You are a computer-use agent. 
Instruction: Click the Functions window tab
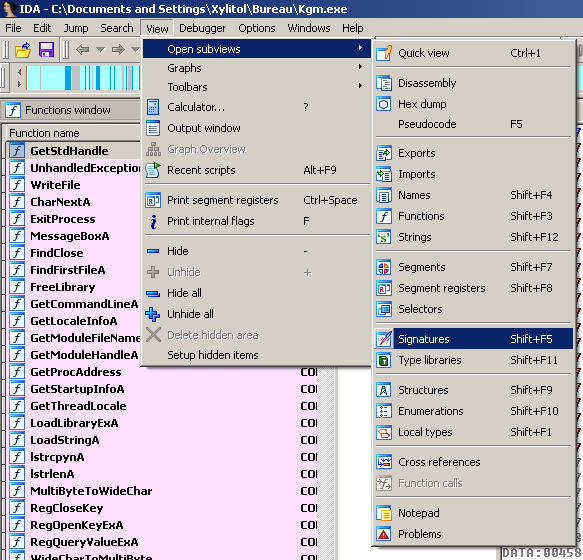[71, 110]
